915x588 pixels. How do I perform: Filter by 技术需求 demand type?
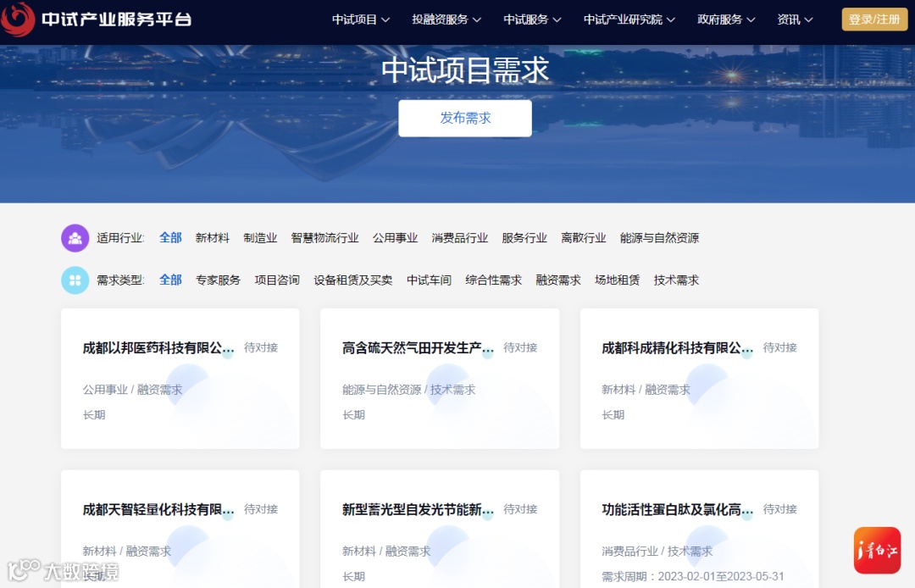tap(676, 280)
